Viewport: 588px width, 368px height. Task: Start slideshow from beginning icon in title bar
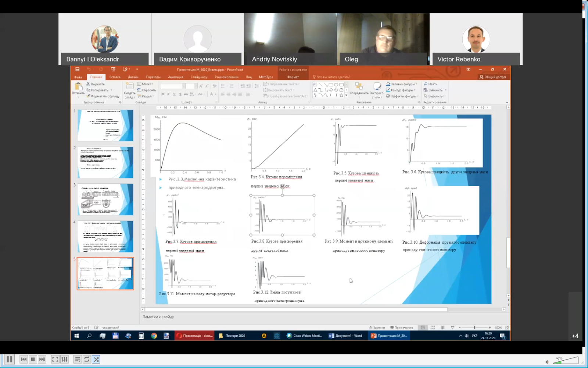tap(113, 69)
